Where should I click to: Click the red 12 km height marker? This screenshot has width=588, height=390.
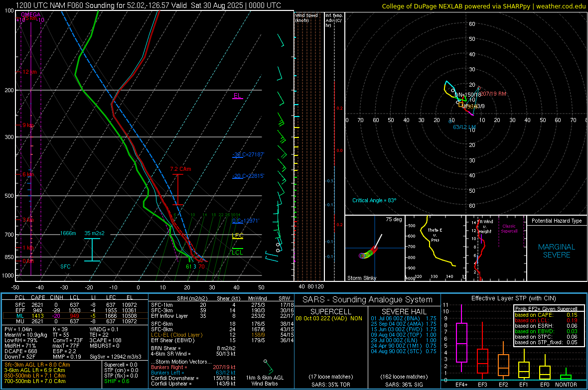pos(30,72)
